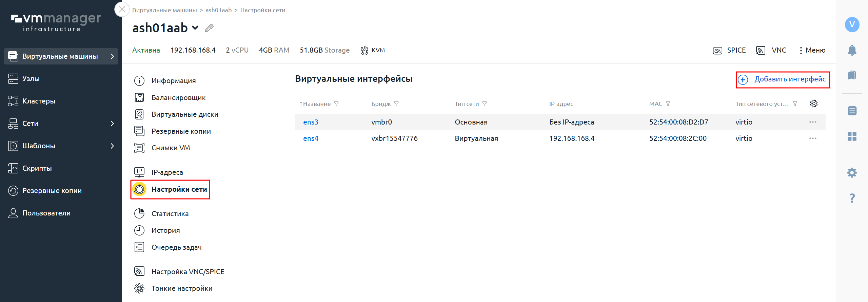Launch the SPICE console
The width and height of the screenshot is (868, 302).
tap(729, 50)
